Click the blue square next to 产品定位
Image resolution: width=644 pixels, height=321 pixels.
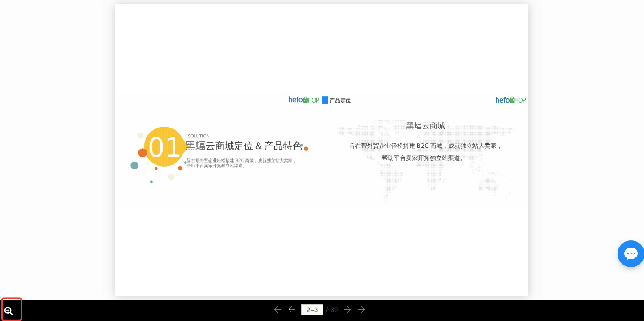click(x=325, y=100)
